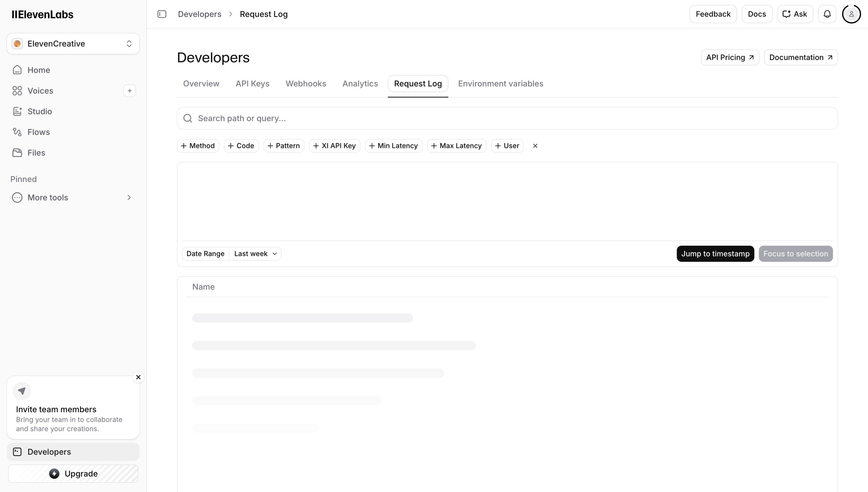
Task: Expand the More tools menu
Action: [x=72, y=198]
